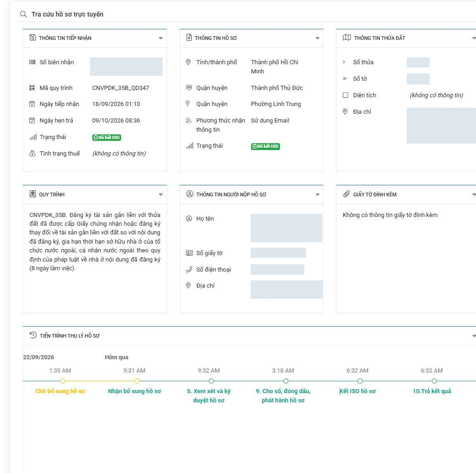476x473 pixels.
Task: Click the user icon in Thông tin người nộp hồ sơ header
Action: (x=190, y=194)
